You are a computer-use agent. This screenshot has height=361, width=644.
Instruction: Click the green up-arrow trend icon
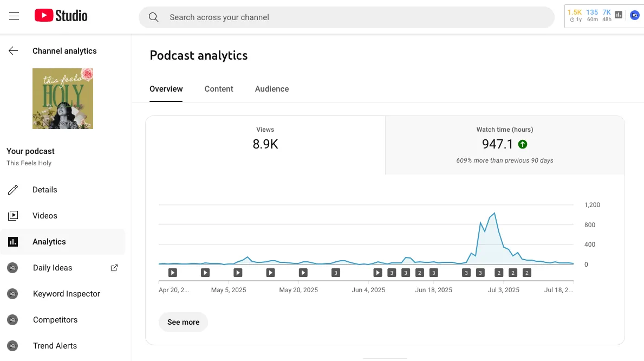coord(523,144)
